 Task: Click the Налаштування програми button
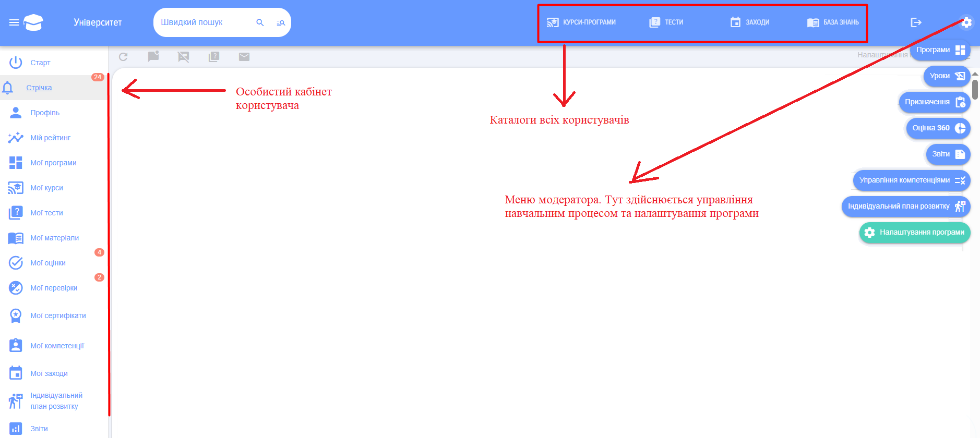[x=915, y=233]
